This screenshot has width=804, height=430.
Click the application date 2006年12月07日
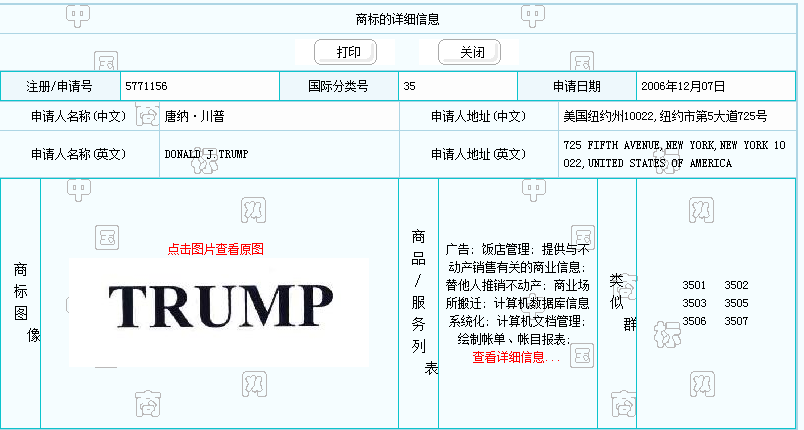point(683,87)
